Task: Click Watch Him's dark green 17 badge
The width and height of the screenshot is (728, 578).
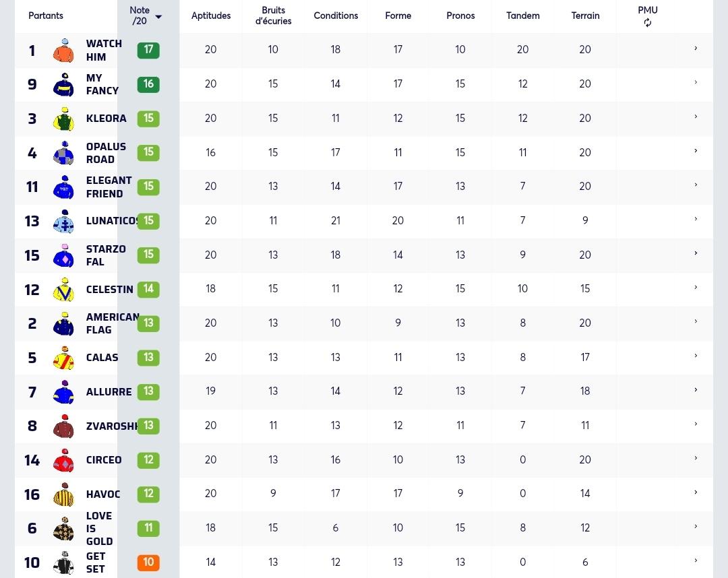Action: pos(148,50)
